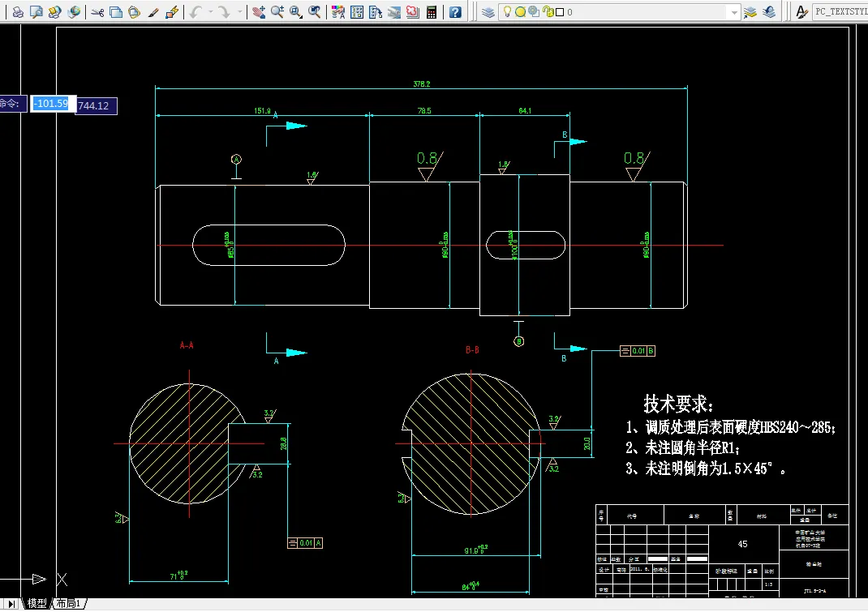Viewport: 868px width, 612px height.
Task: Click the datum circle B symbol
Action: point(518,341)
